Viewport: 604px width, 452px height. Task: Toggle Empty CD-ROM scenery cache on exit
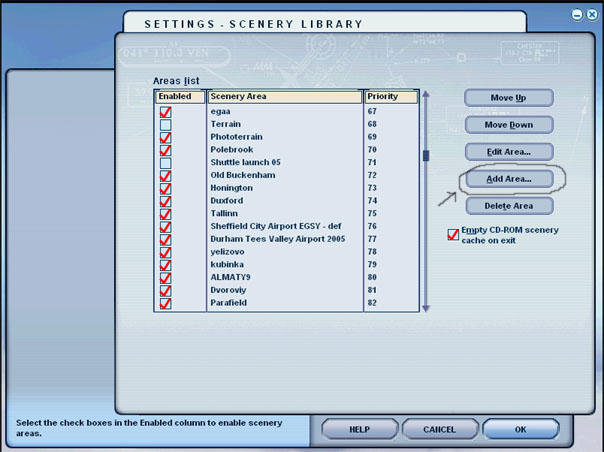pos(453,235)
